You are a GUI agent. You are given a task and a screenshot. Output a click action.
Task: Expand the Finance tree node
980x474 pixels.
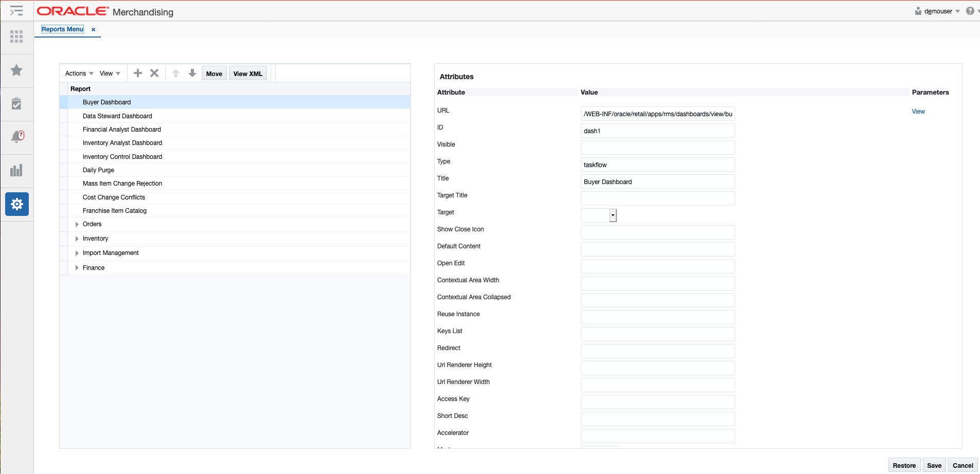tap(77, 267)
